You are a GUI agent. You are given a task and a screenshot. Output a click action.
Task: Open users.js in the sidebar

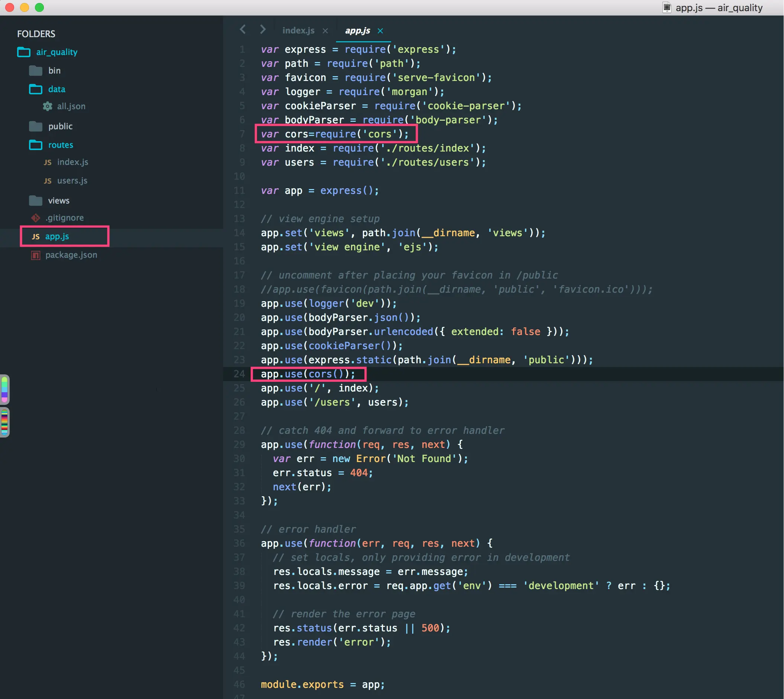pyautogui.click(x=72, y=181)
